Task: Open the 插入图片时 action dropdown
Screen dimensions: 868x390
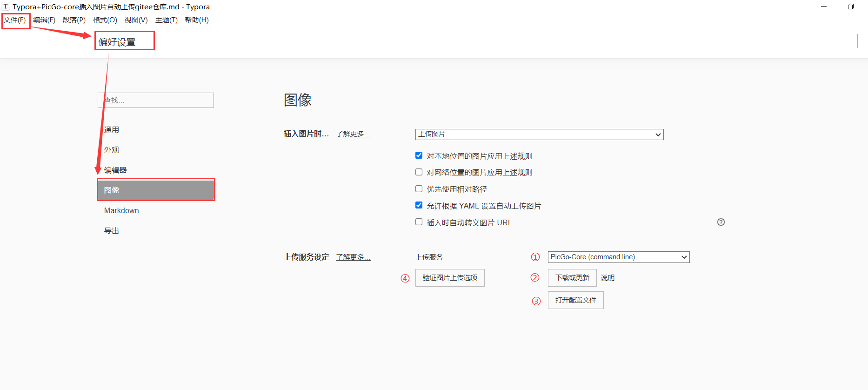Action: tap(539, 134)
